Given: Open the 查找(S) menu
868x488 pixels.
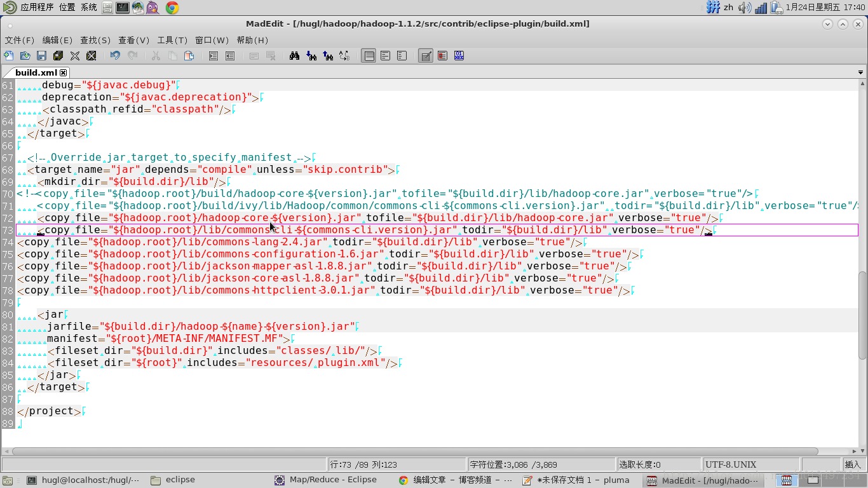Looking at the screenshot, I should click(95, 40).
